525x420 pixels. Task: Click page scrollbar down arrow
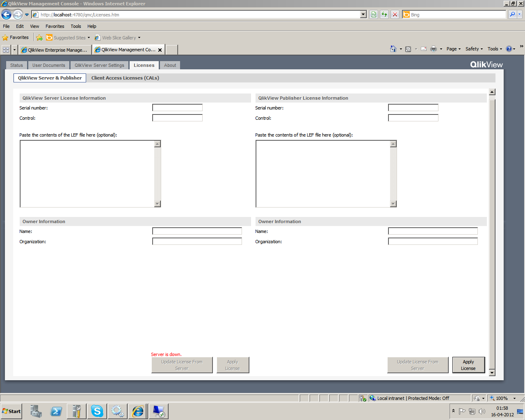(492, 372)
